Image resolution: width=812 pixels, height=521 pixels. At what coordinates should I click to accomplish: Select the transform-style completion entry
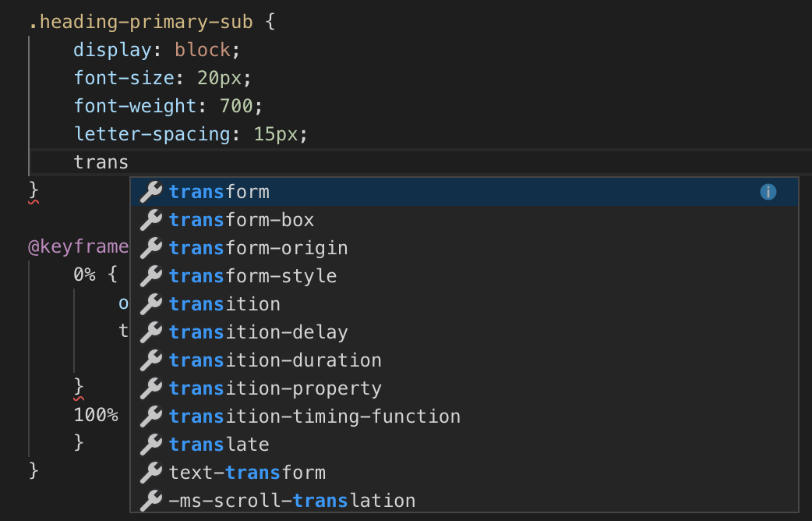coord(252,275)
